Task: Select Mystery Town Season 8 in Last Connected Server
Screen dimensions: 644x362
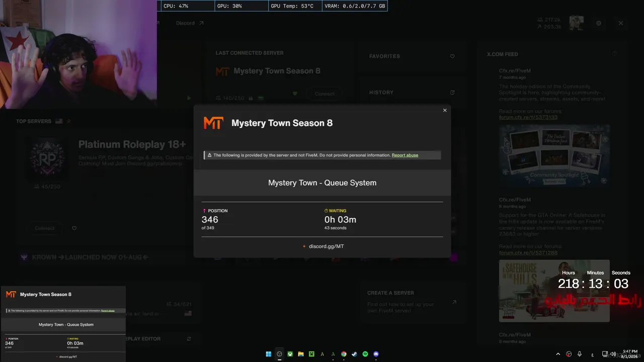Action: tap(277, 71)
